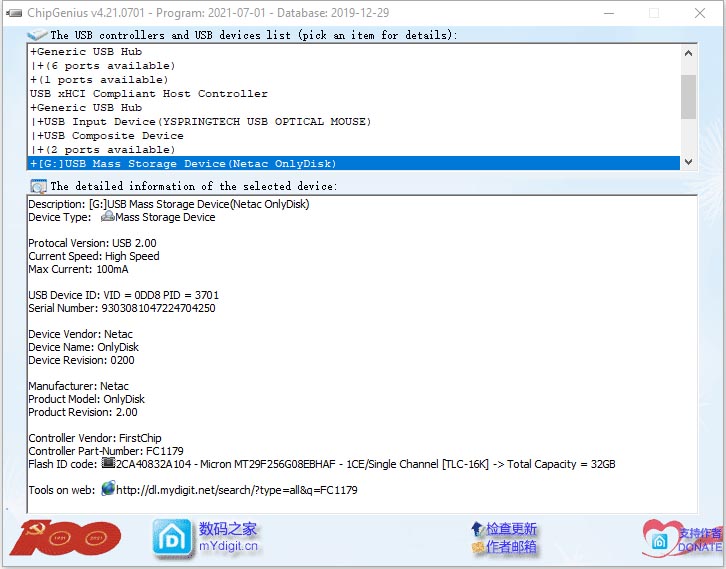Close the ChipGenius window
The image size is (726, 569).
(x=700, y=13)
